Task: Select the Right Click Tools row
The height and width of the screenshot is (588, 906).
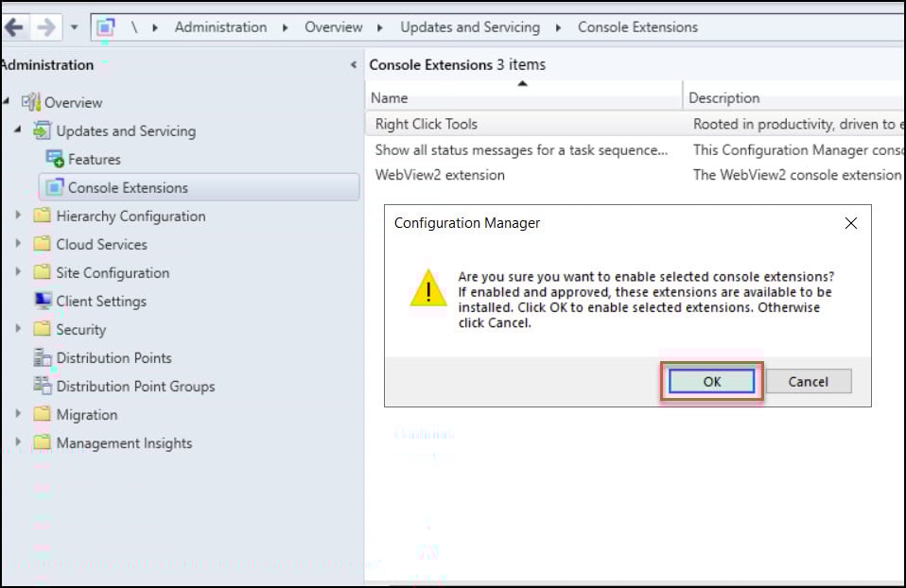Action: pos(635,124)
